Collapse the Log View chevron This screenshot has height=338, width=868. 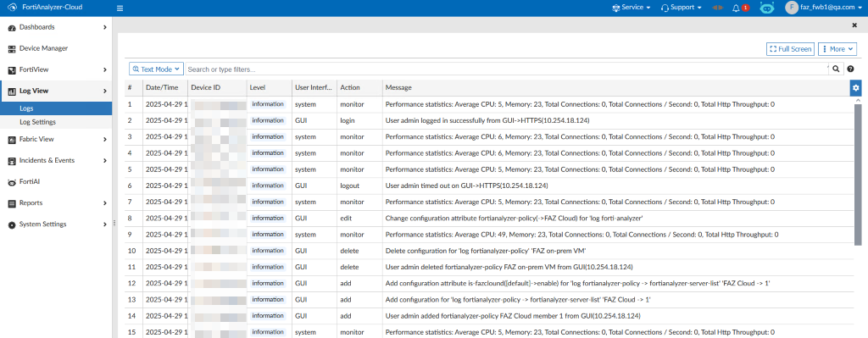click(104, 91)
